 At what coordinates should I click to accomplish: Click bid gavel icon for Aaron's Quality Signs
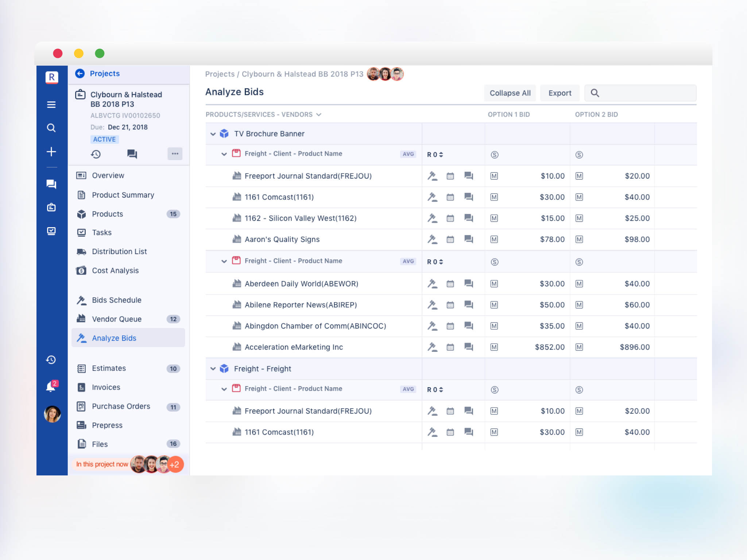point(432,239)
